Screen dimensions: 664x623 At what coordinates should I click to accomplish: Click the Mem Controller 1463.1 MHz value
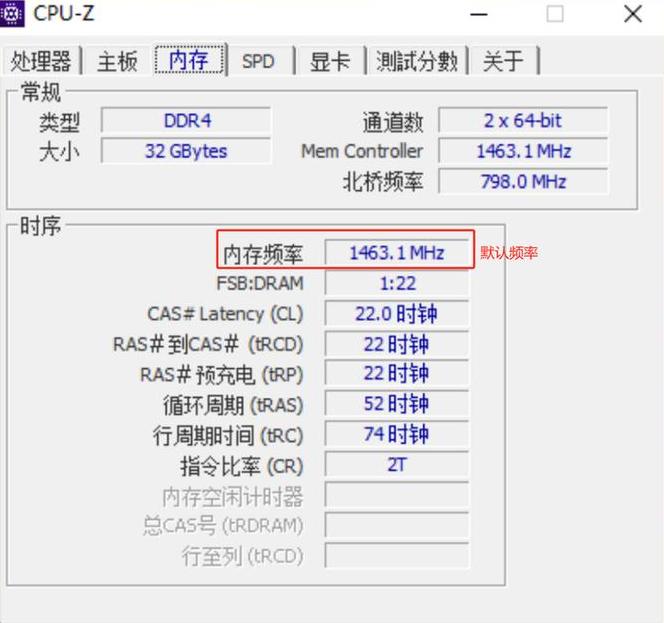(523, 151)
